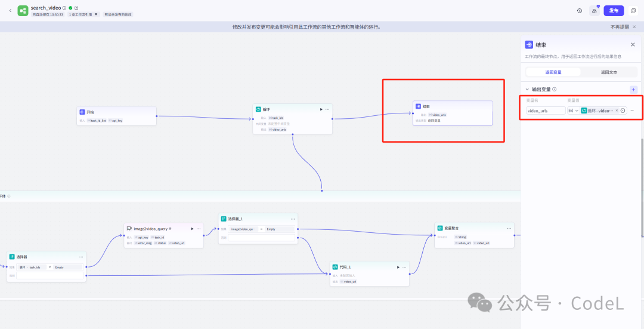Click the 开始 node icon
Image resolution: width=644 pixels, height=329 pixels.
(82, 112)
